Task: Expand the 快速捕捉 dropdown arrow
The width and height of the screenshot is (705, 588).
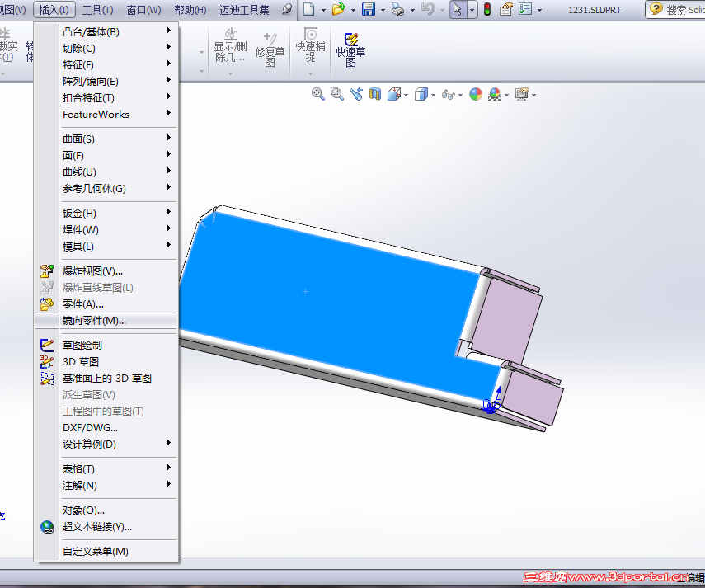Action: coord(310,73)
